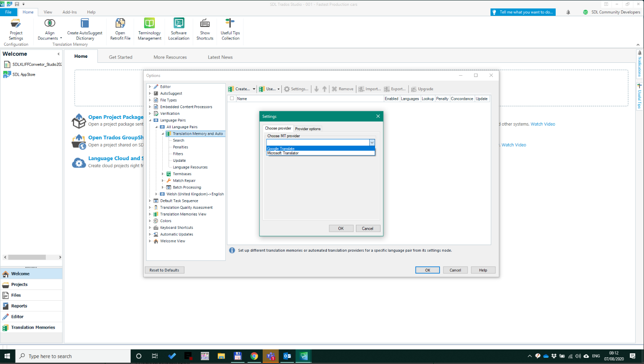This screenshot has height=364, width=644.
Task: Open Create button dropdown arrow
Action: (254, 89)
